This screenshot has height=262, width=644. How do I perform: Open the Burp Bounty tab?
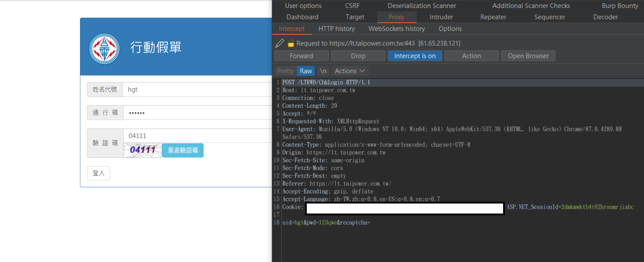(620, 6)
